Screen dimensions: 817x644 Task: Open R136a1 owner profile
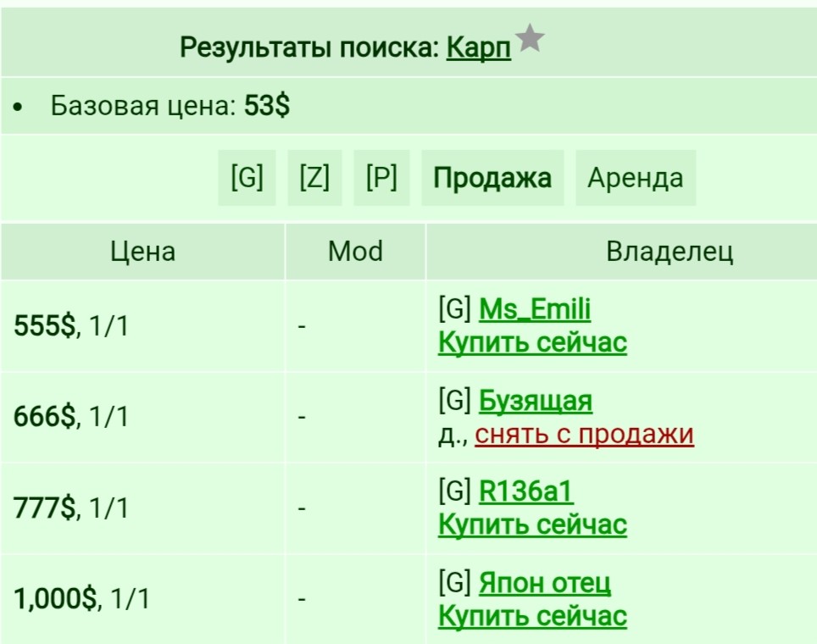[526, 491]
